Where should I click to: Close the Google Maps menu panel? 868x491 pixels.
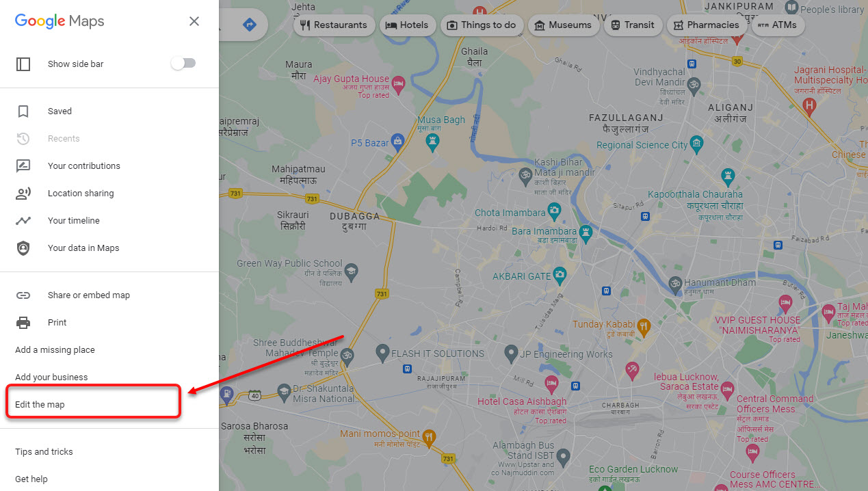pos(194,21)
